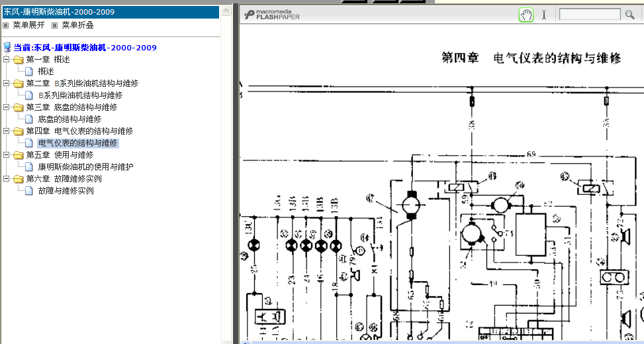Click the icon beside 菜单展开
The height and width of the screenshot is (344, 644).
[6, 25]
